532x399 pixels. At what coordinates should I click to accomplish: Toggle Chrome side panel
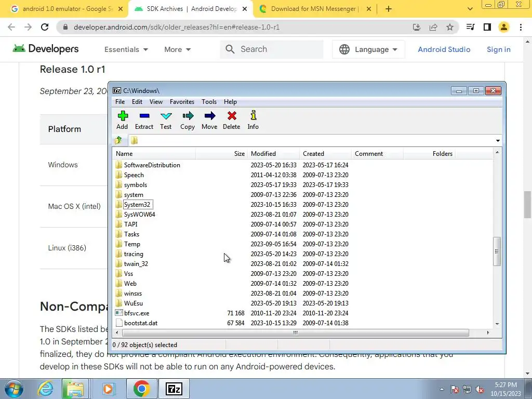pyautogui.click(x=487, y=27)
